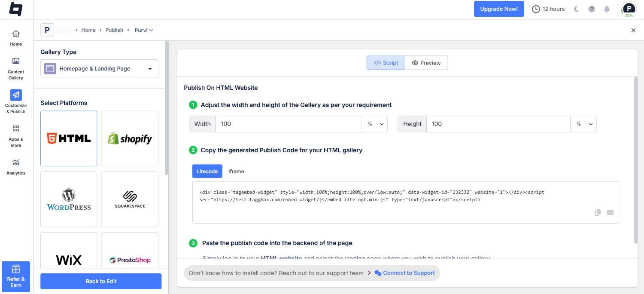644x294 pixels.
Task: Open the Gallery Type dropdown
Action: point(99,68)
